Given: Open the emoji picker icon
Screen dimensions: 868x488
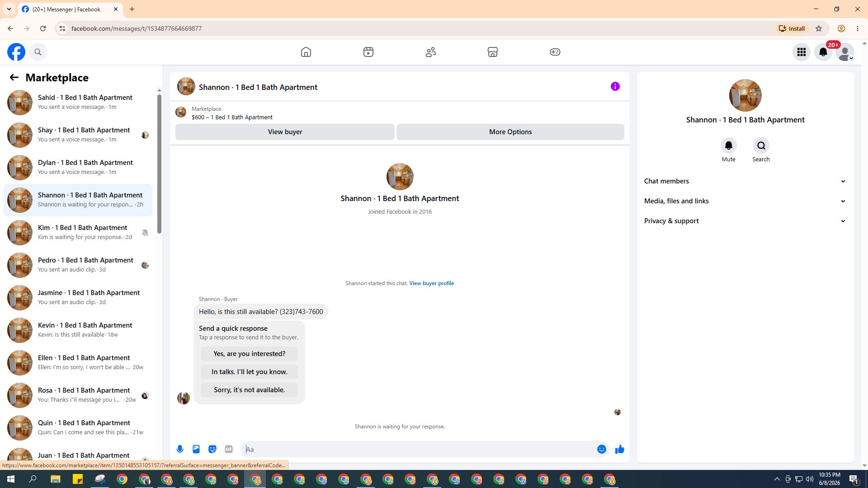Looking at the screenshot, I should tap(602, 449).
